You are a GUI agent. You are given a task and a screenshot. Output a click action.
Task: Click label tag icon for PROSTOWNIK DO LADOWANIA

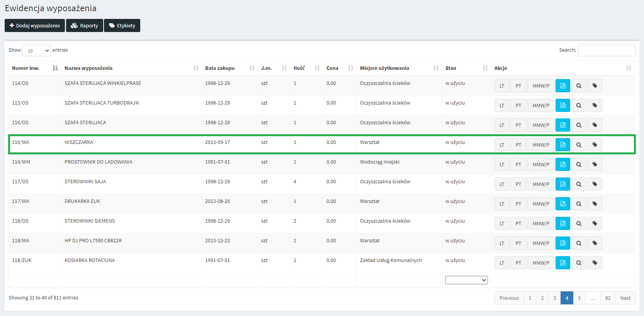[x=595, y=164]
